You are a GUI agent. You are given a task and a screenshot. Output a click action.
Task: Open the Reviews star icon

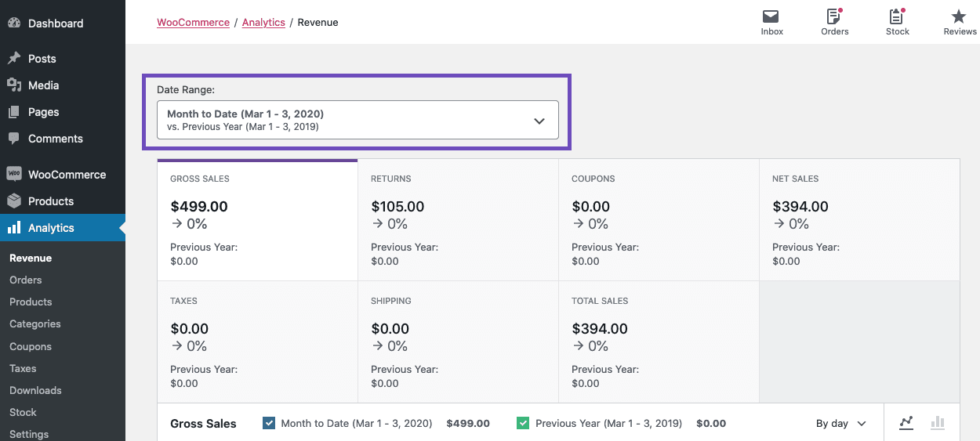coord(959,16)
